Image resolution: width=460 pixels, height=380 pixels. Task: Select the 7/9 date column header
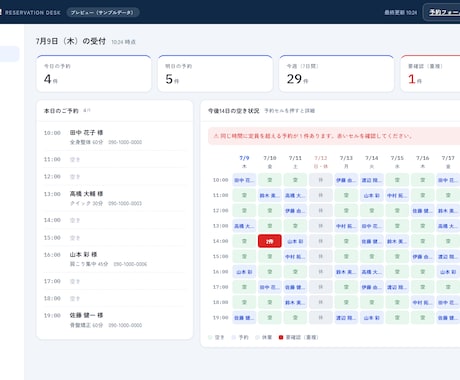(244, 162)
